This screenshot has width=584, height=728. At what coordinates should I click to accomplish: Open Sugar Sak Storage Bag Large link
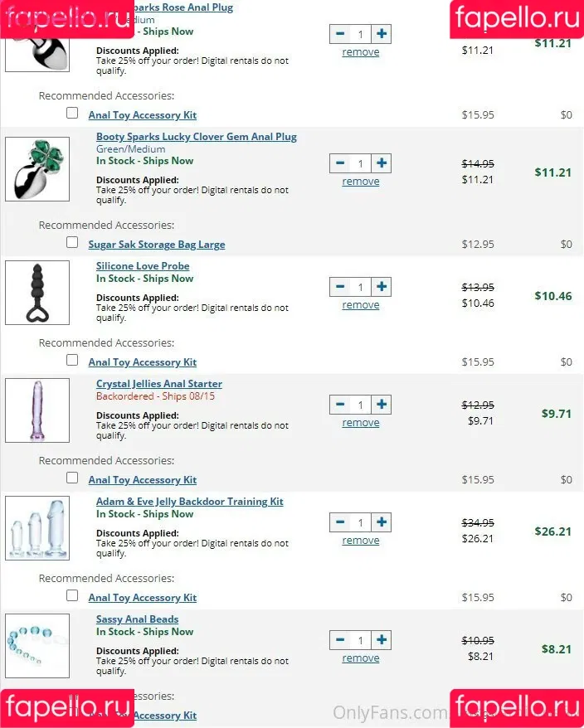(x=157, y=245)
